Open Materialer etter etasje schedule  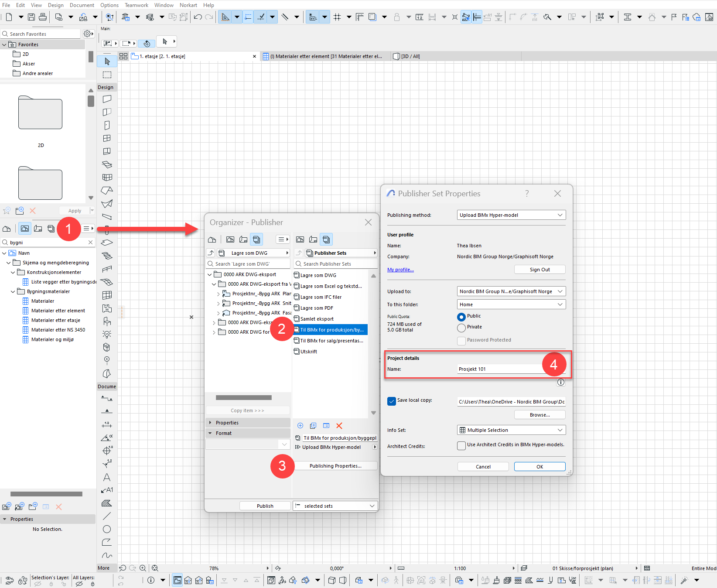click(55, 320)
